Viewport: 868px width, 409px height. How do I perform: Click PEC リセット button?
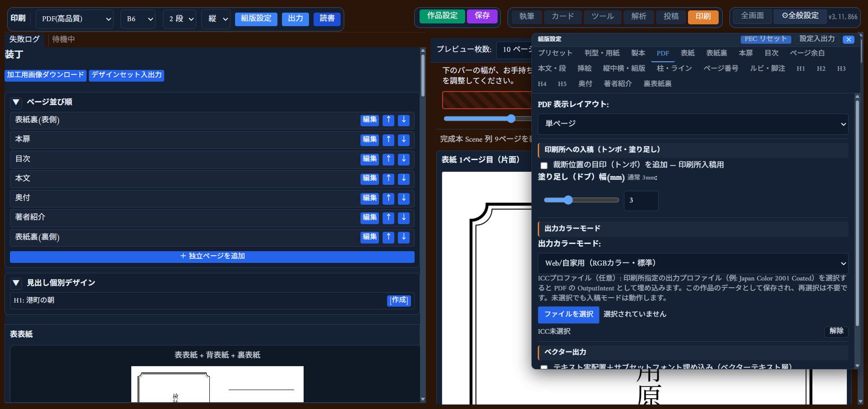click(x=766, y=39)
